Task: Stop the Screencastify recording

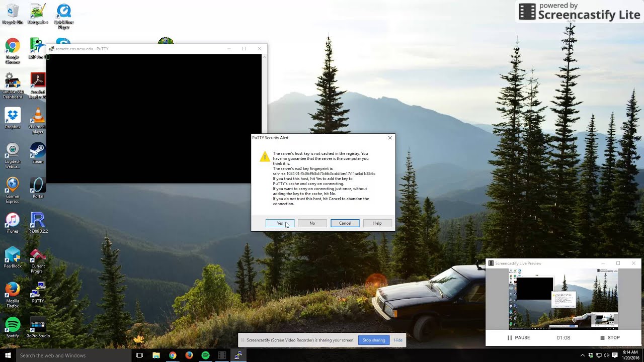Action: tap(610, 338)
